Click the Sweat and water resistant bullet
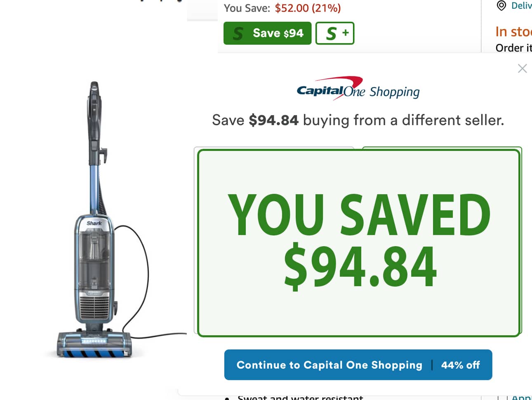This screenshot has width=532, height=400. coord(300,398)
